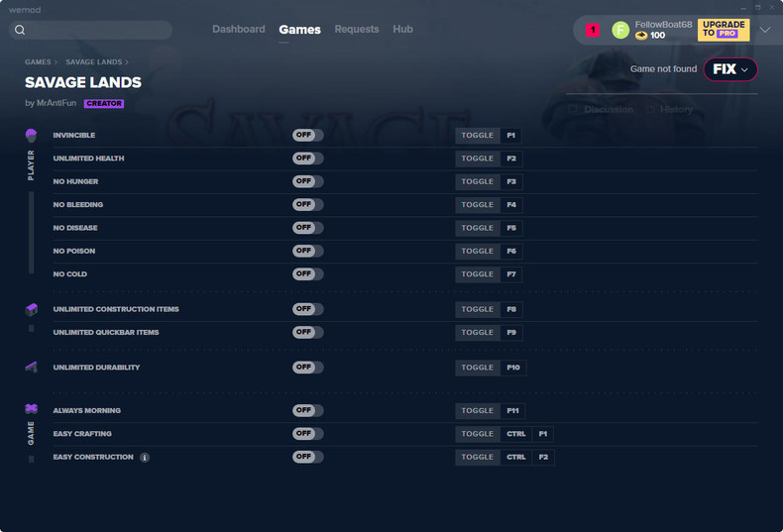This screenshot has width=783, height=532.
Task: Toggle Easy Crafting on
Action: 308,434
